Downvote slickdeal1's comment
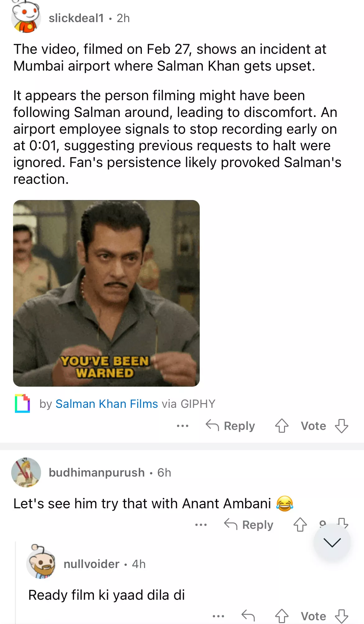 pos(341,426)
